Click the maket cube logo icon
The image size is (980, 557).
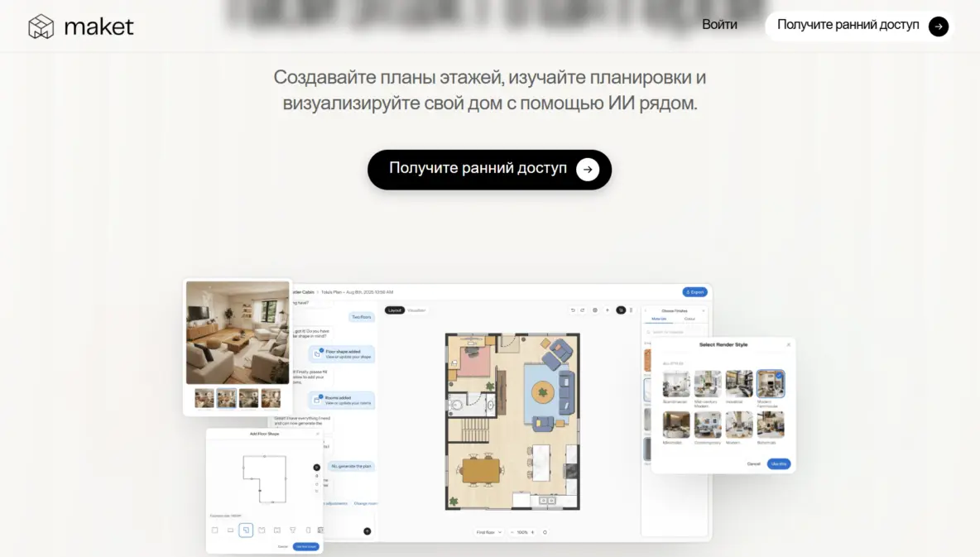click(41, 26)
